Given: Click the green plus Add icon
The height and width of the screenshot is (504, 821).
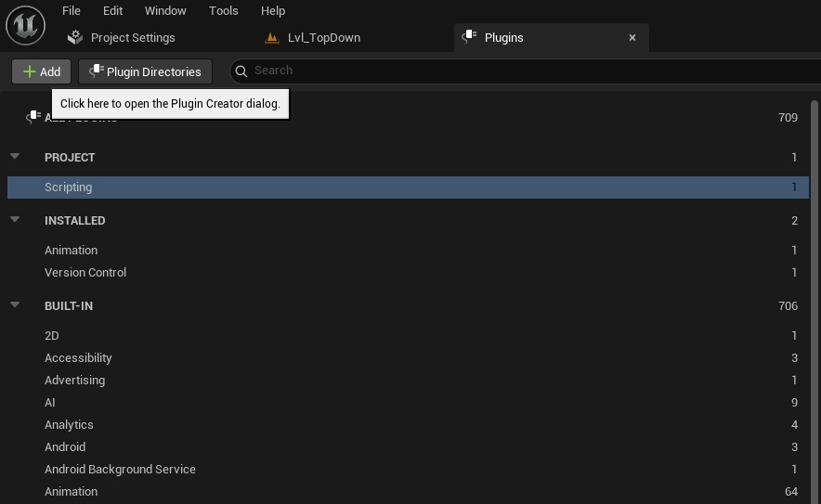Looking at the screenshot, I should [29, 71].
